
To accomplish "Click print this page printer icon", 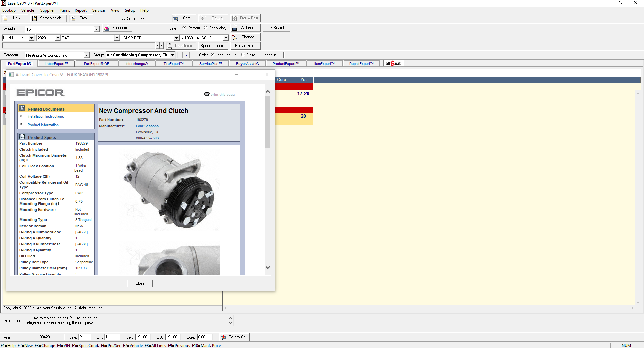I will (207, 94).
